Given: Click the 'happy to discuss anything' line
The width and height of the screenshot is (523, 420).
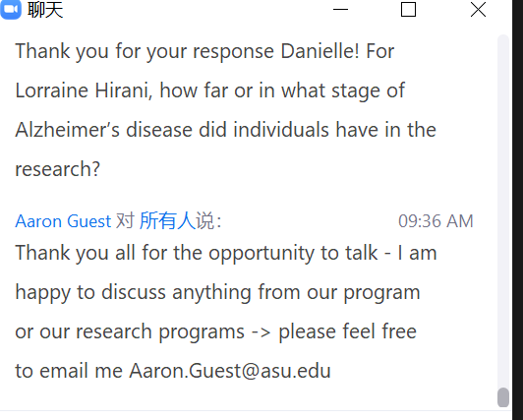Looking at the screenshot, I should pyautogui.click(x=217, y=292).
